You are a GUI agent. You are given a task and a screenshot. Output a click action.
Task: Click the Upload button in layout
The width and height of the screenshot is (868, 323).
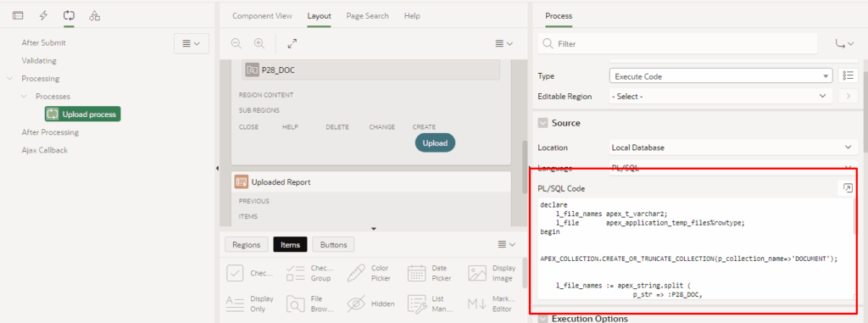pos(435,143)
